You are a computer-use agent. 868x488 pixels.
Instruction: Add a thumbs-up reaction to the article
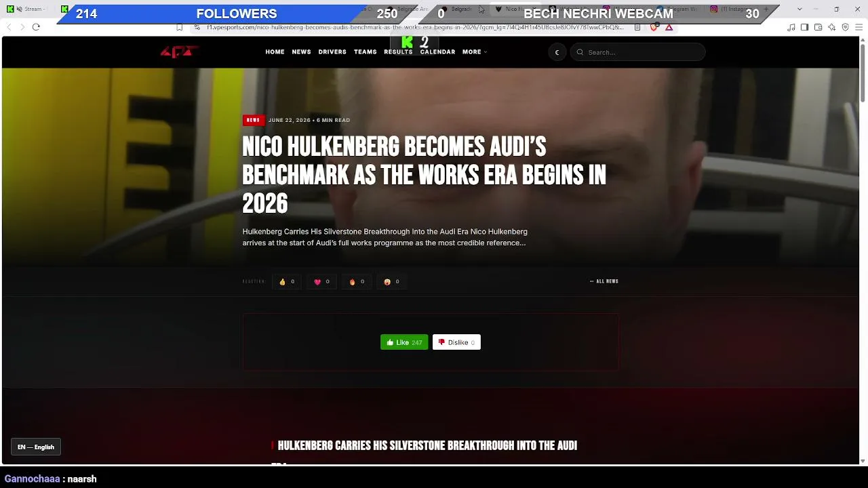click(x=287, y=282)
